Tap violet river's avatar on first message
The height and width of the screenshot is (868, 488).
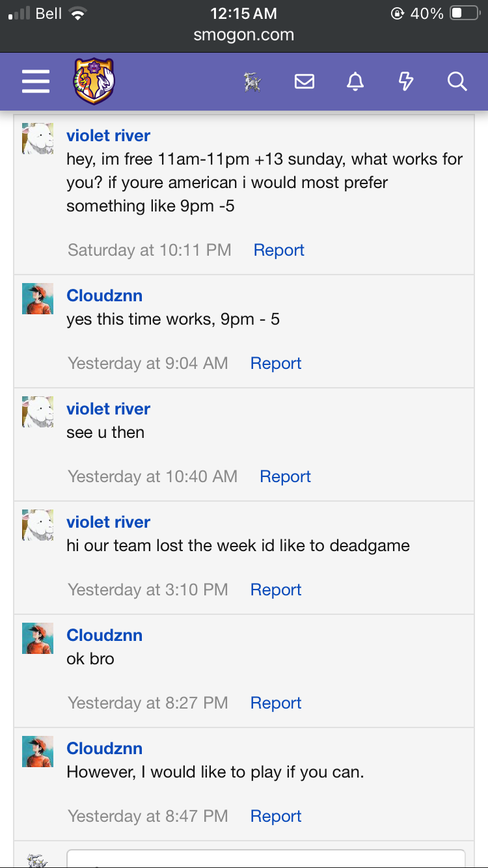(38, 139)
